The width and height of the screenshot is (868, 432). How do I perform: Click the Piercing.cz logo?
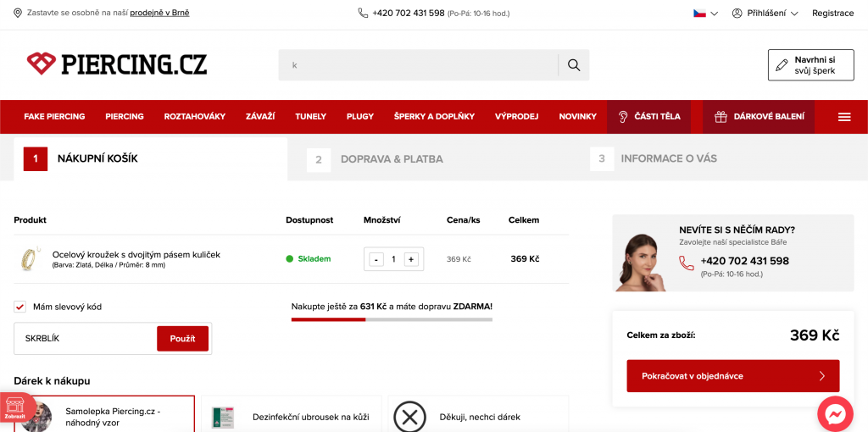pyautogui.click(x=117, y=64)
